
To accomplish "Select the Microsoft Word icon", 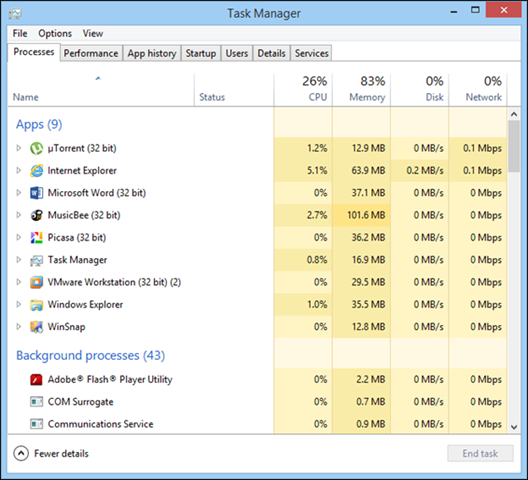I will coord(36,193).
